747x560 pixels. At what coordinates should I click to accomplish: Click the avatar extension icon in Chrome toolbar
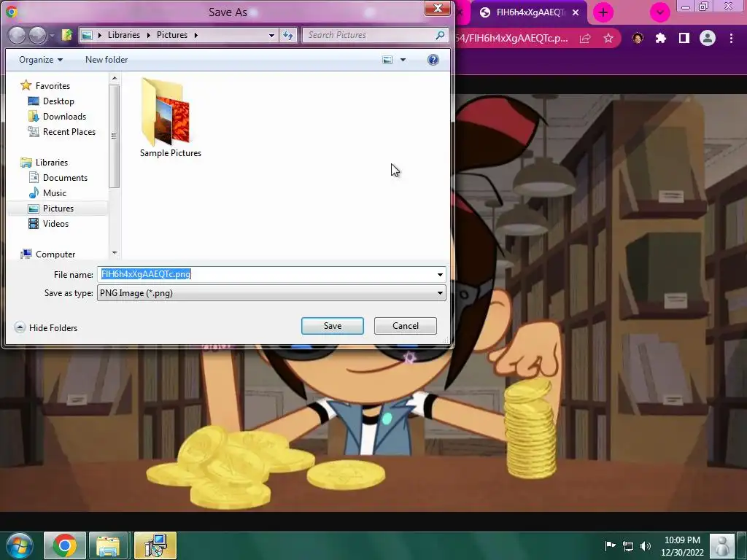coord(638,38)
